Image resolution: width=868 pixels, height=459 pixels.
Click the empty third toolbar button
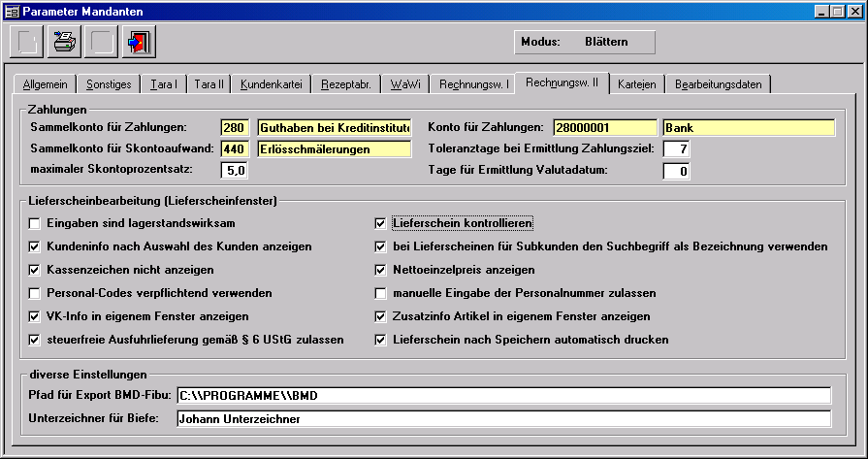coord(102,43)
